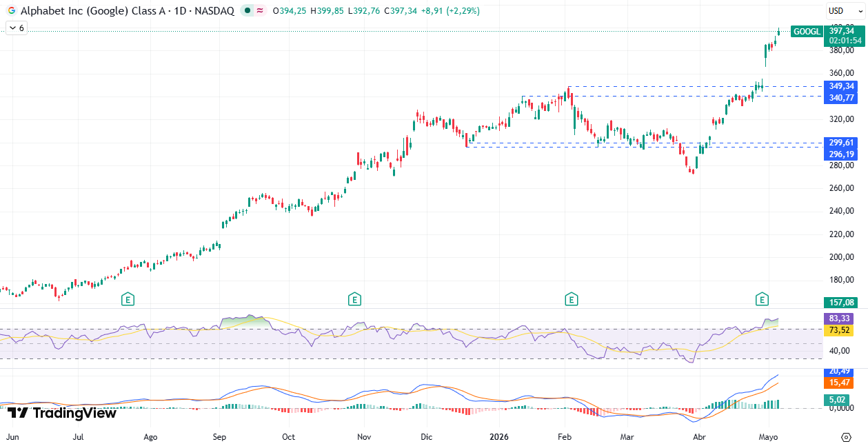Click the close value C397,34
The width and height of the screenshot is (868, 446).
pyautogui.click(x=400, y=11)
